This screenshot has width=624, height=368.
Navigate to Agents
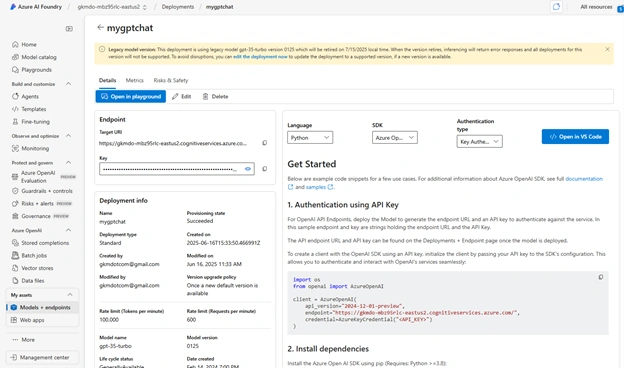coord(25,97)
